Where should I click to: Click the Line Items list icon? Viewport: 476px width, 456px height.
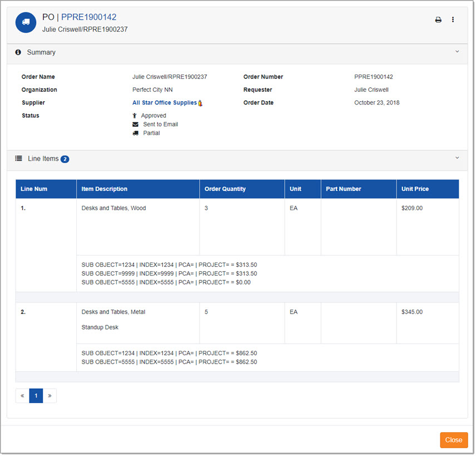pos(18,158)
